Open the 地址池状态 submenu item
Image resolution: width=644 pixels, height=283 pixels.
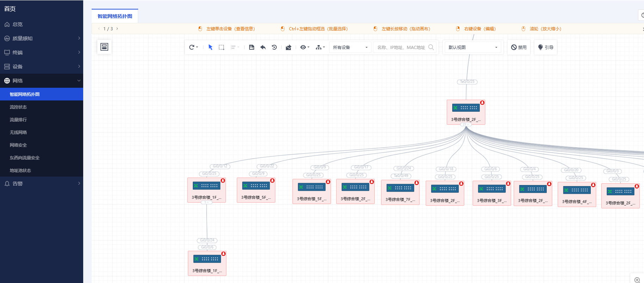point(42,170)
